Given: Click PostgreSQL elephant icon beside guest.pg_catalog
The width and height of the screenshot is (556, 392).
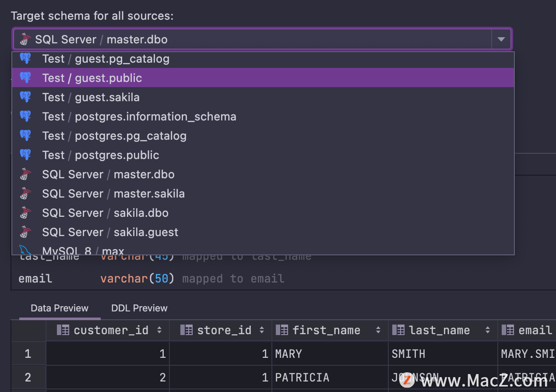Looking at the screenshot, I should pos(25,58).
